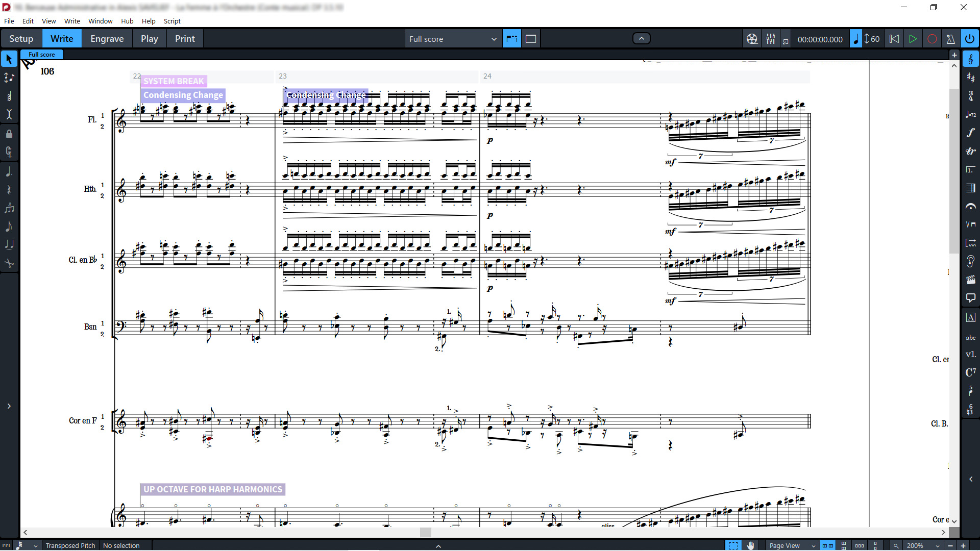Viewport: 980px width, 551px height.
Task: Switch to galley view layout button
Action: coord(512,39)
